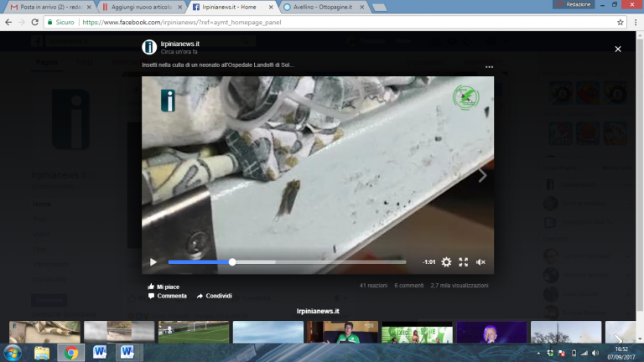
Task: Open Windows Explorer from taskbar
Action: coord(41,353)
